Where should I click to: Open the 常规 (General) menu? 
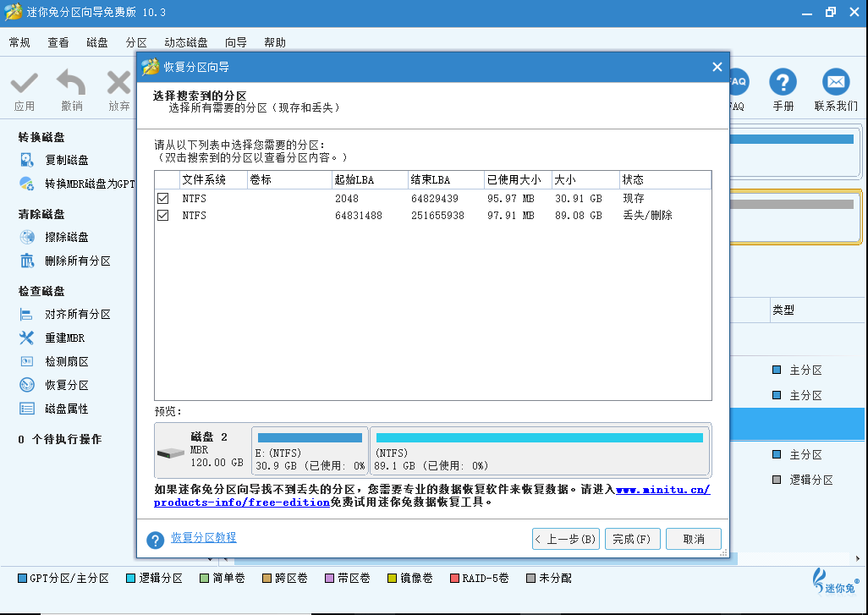[19, 42]
